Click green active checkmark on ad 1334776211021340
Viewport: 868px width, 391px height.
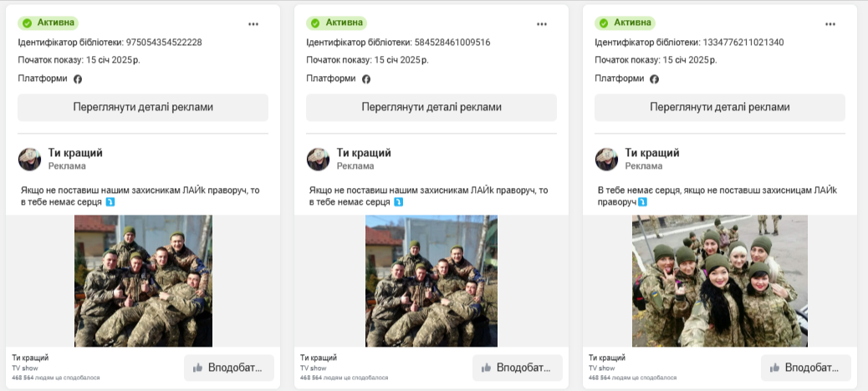tap(604, 23)
